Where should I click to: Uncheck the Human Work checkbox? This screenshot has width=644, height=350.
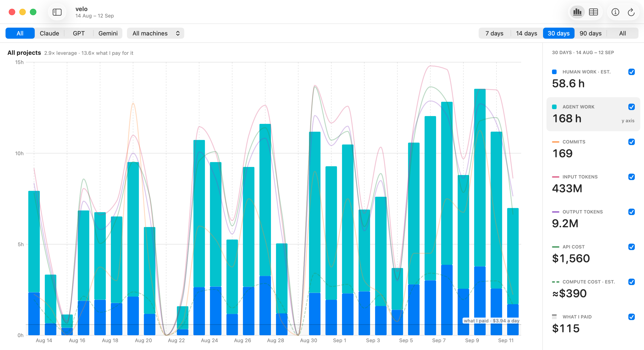pyautogui.click(x=631, y=72)
